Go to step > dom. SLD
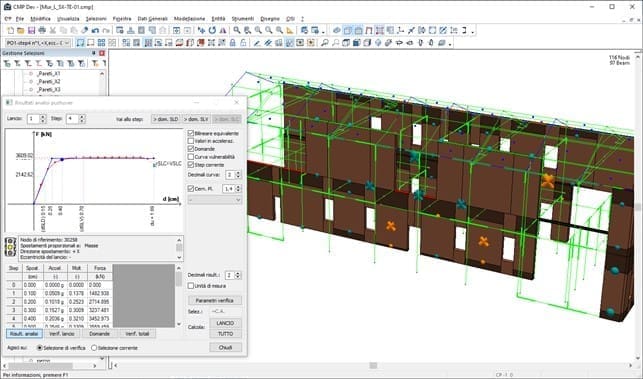 (x=166, y=119)
